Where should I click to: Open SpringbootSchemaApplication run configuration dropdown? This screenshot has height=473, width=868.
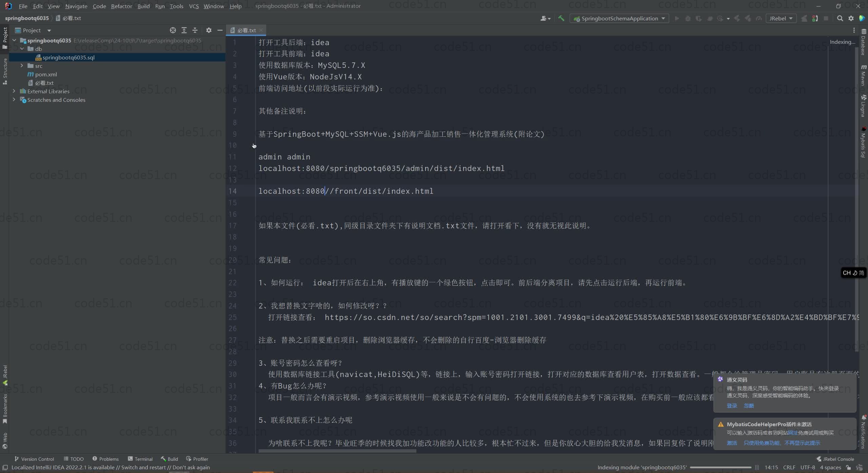(x=619, y=18)
